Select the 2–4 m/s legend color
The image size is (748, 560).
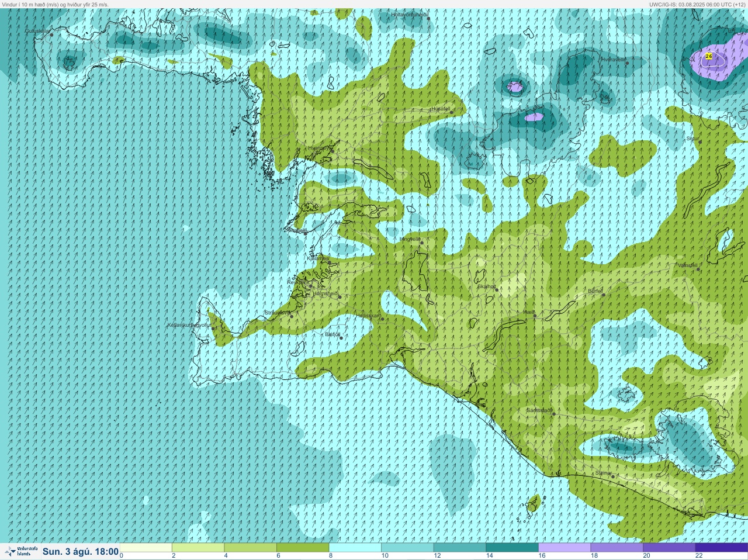pos(198,548)
